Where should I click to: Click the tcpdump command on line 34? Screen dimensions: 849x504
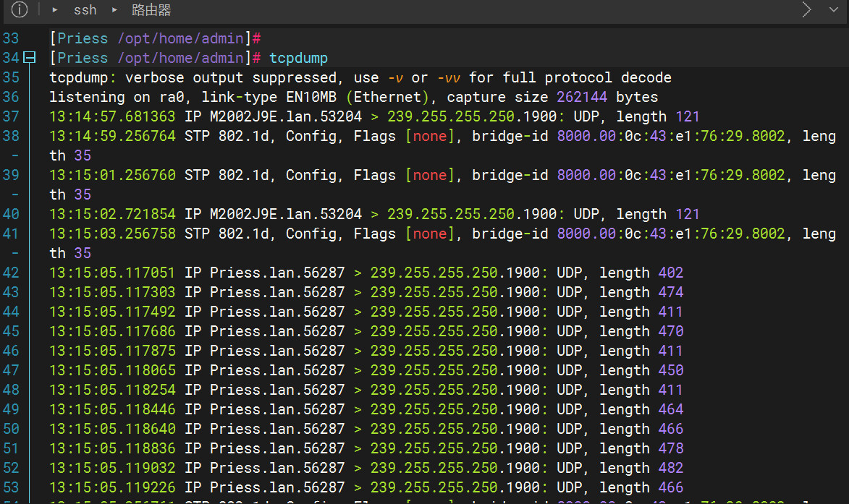tap(298, 58)
